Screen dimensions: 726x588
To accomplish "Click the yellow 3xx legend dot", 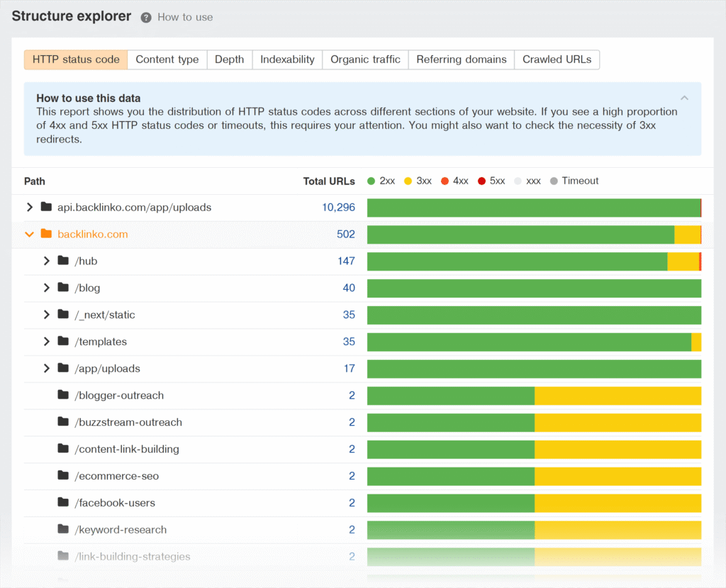I will click(408, 181).
